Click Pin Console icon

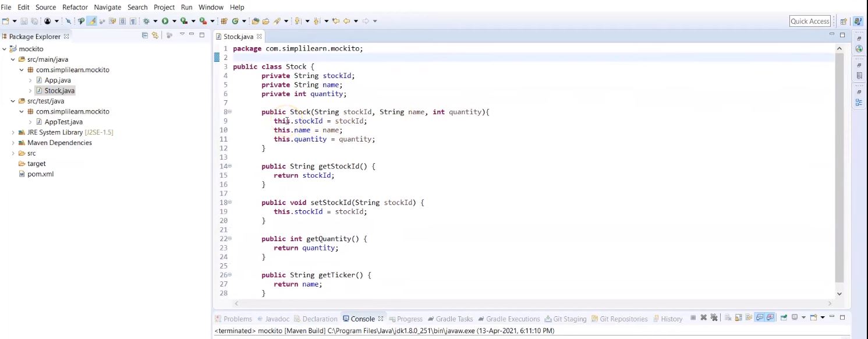(x=784, y=318)
